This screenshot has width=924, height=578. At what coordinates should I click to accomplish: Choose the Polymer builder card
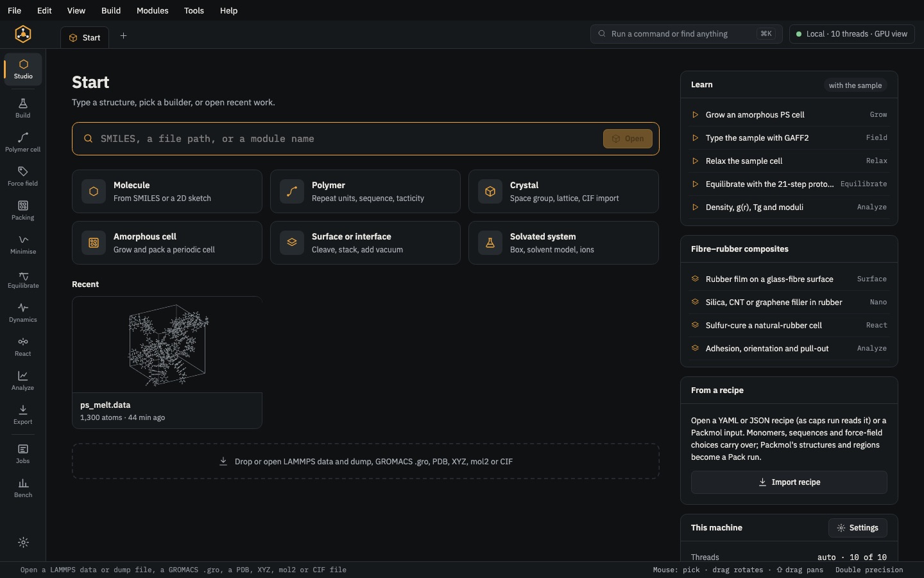(x=365, y=191)
